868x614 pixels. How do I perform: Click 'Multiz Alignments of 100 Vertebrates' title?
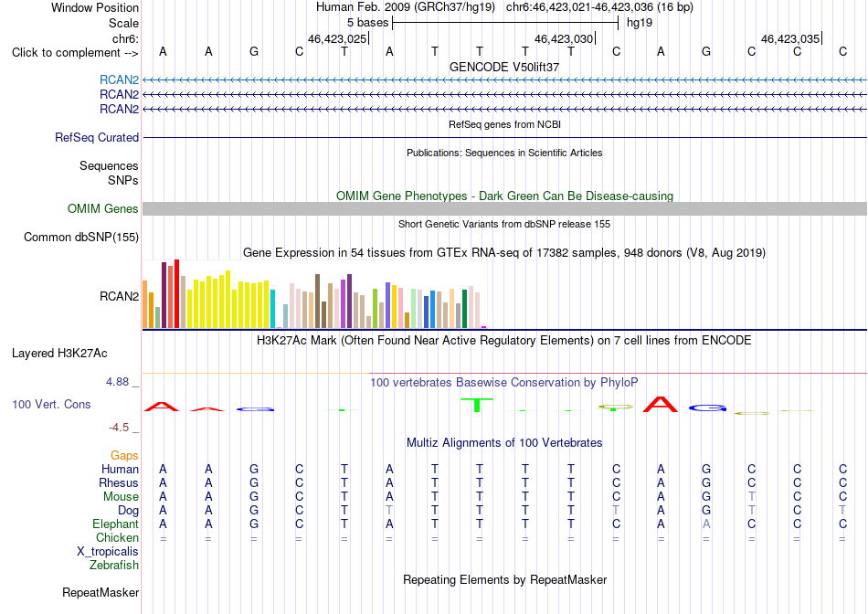click(x=504, y=443)
